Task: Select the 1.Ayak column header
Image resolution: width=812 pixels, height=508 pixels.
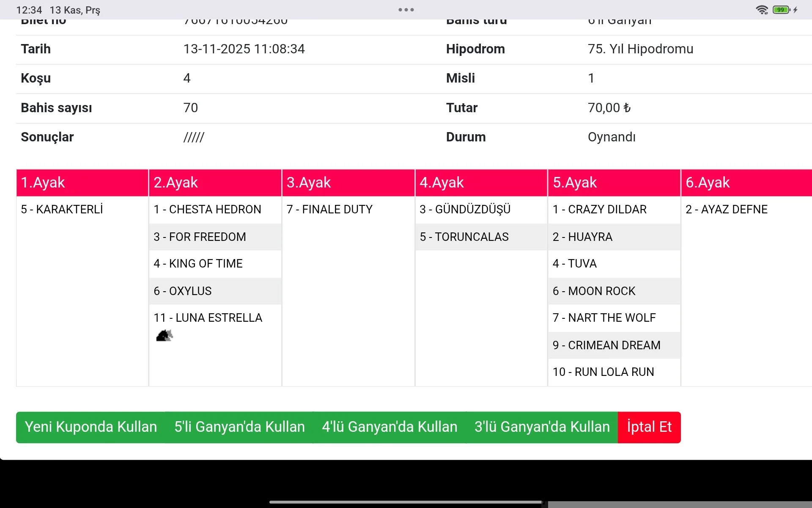Action: pyautogui.click(x=82, y=182)
